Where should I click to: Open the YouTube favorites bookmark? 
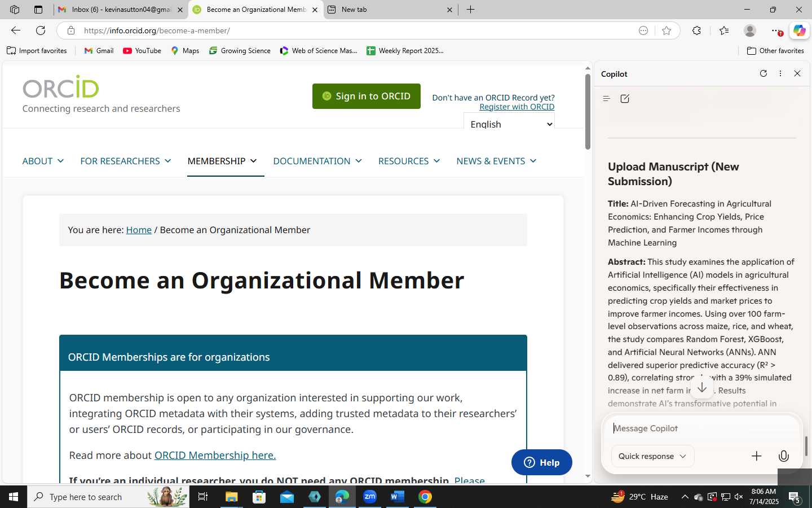tap(142, 51)
